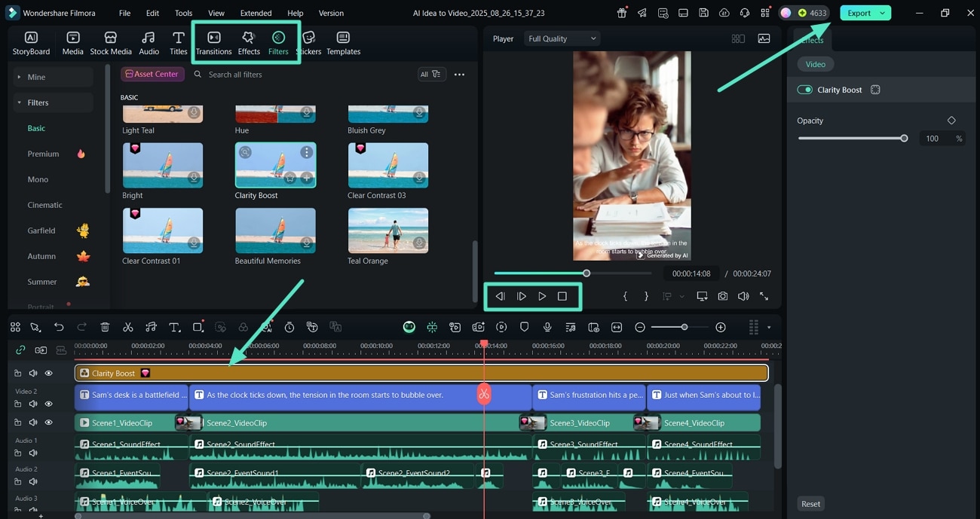Image resolution: width=980 pixels, height=519 pixels.
Task: Open the File menu
Action: [x=124, y=13]
